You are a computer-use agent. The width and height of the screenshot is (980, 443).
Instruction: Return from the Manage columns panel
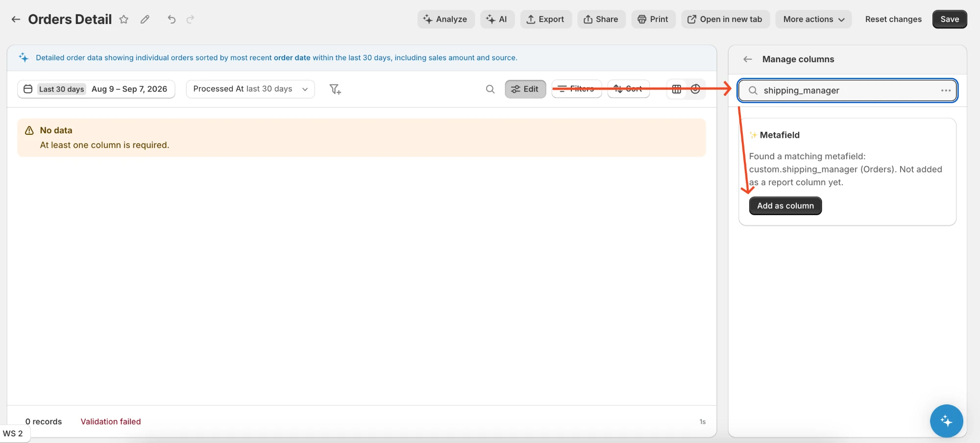pos(748,59)
